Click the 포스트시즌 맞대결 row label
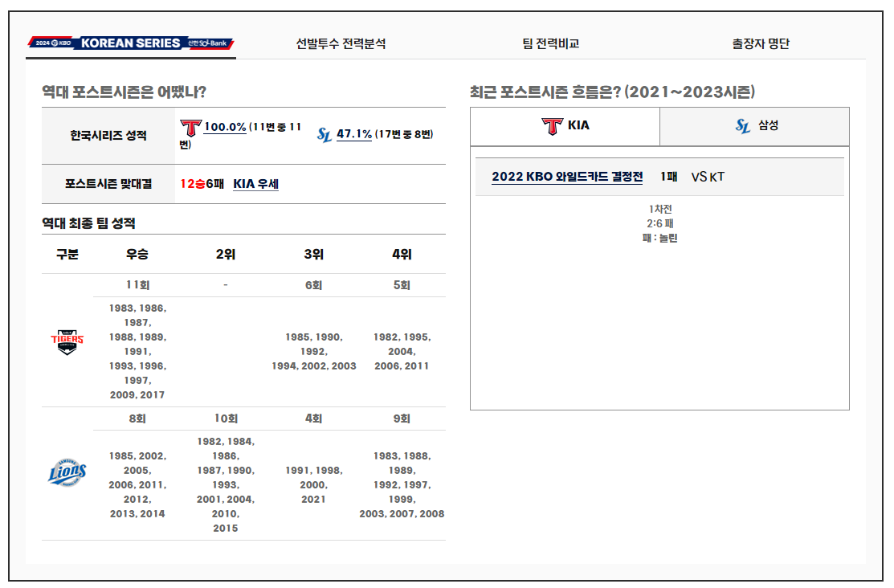 point(108,184)
